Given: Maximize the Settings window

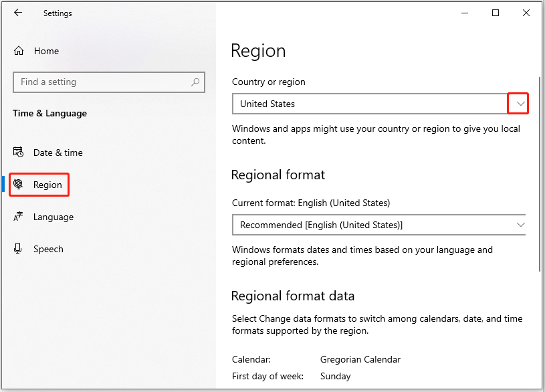Looking at the screenshot, I should click(496, 13).
